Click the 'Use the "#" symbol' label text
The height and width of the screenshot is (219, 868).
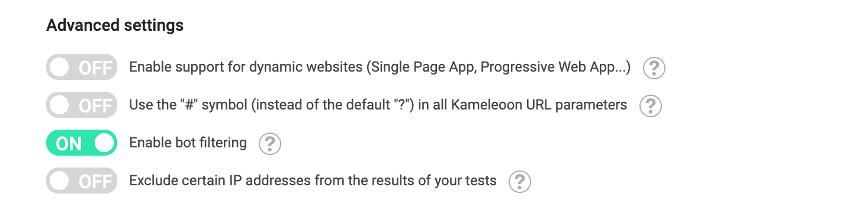click(x=378, y=105)
